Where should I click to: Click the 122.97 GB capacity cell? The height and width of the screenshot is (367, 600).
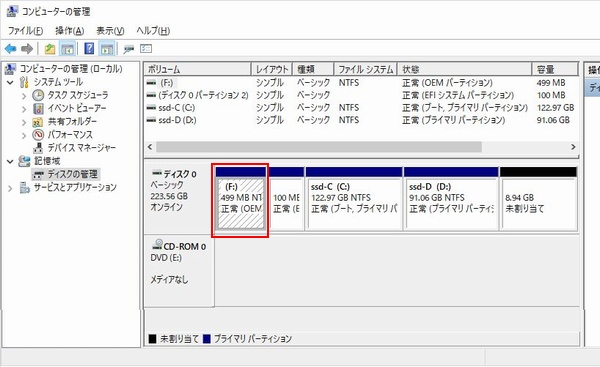pyautogui.click(x=555, y=108)
